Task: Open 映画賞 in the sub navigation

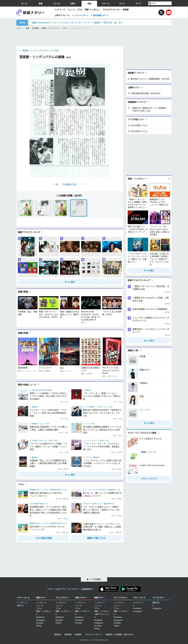Action: tap(126, 10)
